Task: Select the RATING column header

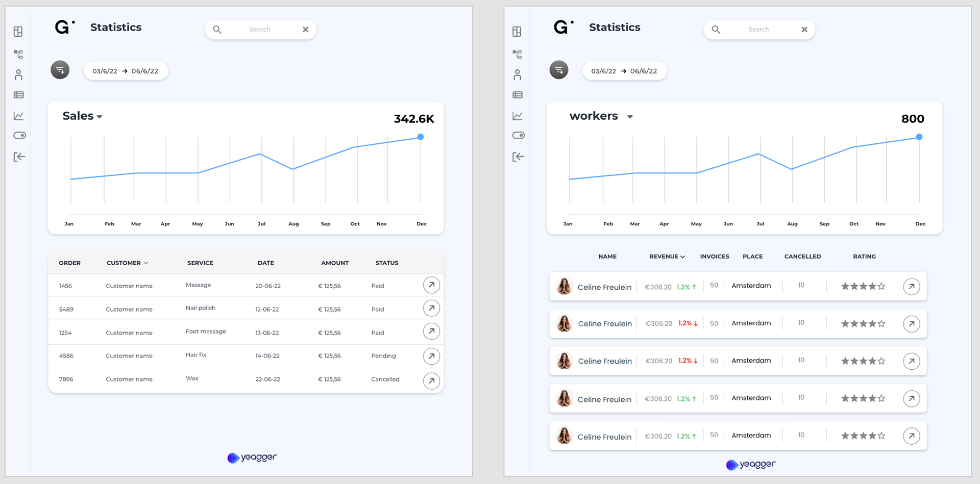Action: tap(864, 257)
